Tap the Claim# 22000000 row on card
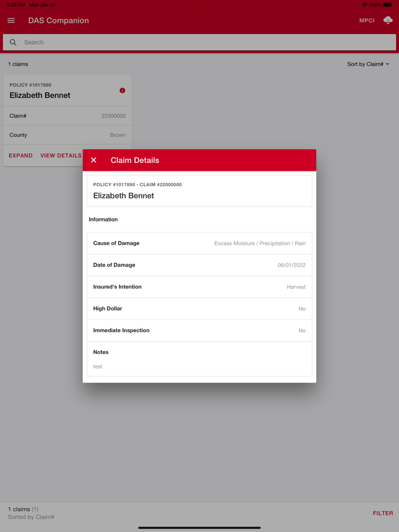The height and width of the screenshot is (532, 399). pyautogui.click(x=68, y=116)
